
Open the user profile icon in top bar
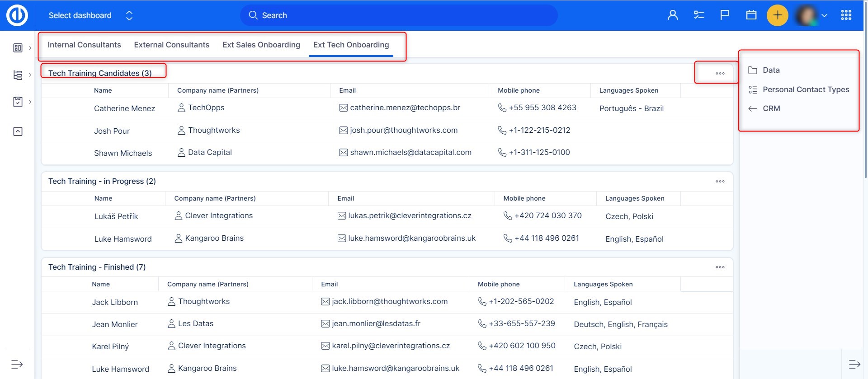673,15
